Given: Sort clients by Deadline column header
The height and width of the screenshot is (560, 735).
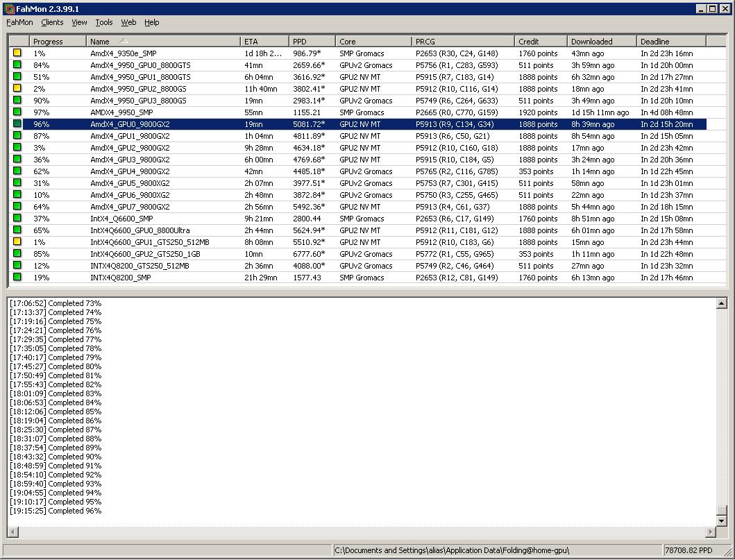Looking at the screenshot, I should click(x=671, y=41).
